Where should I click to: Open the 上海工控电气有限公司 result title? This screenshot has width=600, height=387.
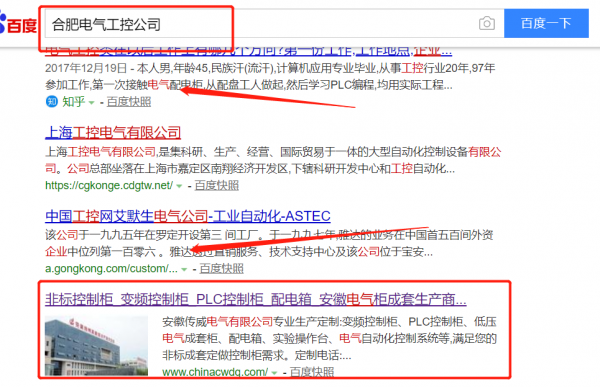(113, 132)
